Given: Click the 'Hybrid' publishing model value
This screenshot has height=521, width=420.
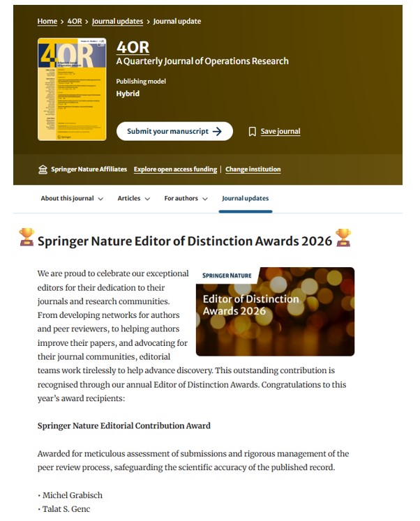Looking at the screenshot, I should (128, 93).
